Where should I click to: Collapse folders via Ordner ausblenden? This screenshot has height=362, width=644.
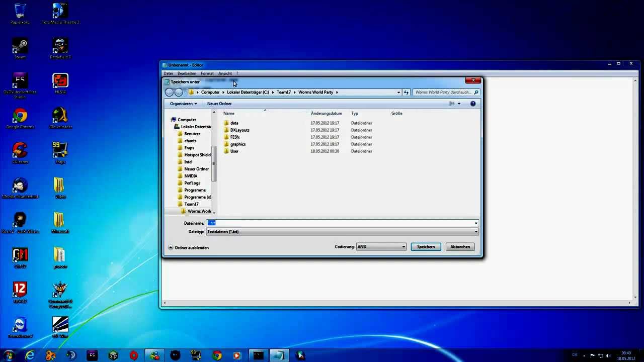pos(188,247)
